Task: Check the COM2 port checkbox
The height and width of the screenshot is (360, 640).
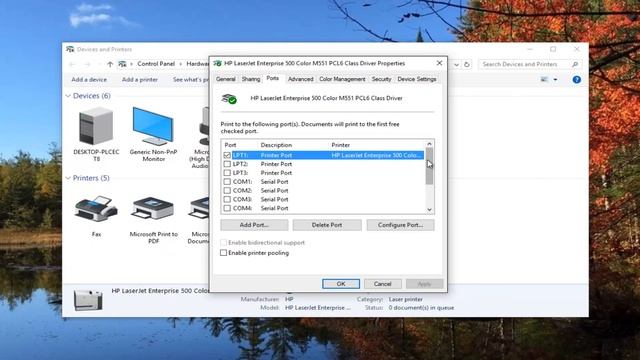Action: (227, 191)
